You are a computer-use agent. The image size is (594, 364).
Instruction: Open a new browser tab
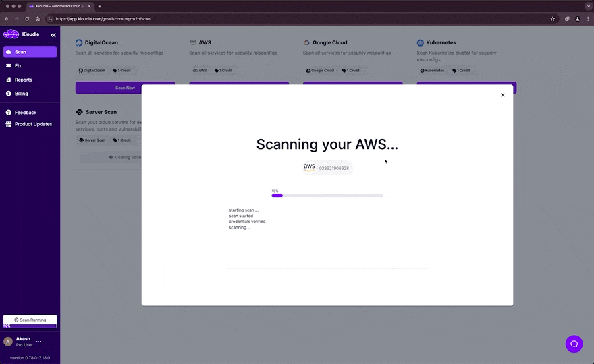(x=100, y=6)
